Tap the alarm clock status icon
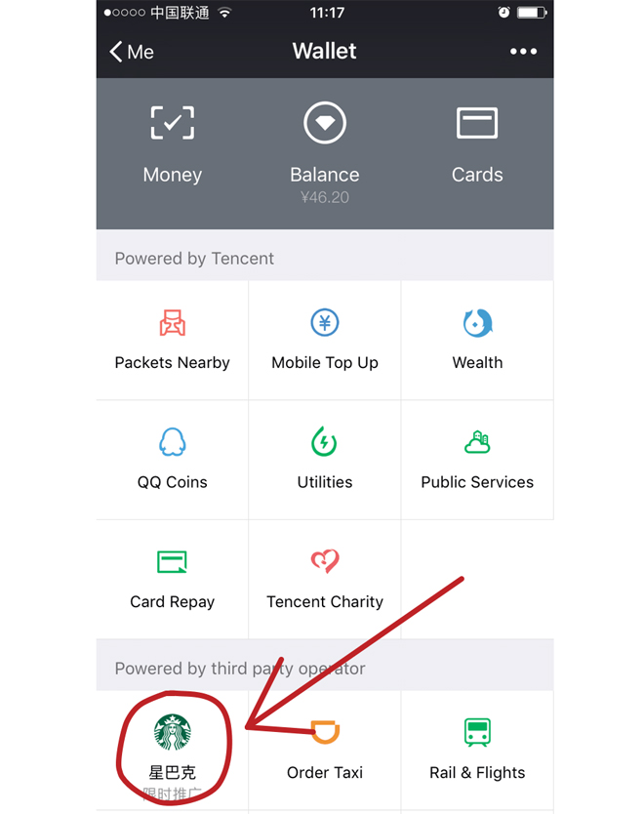 tap(503, 13)
